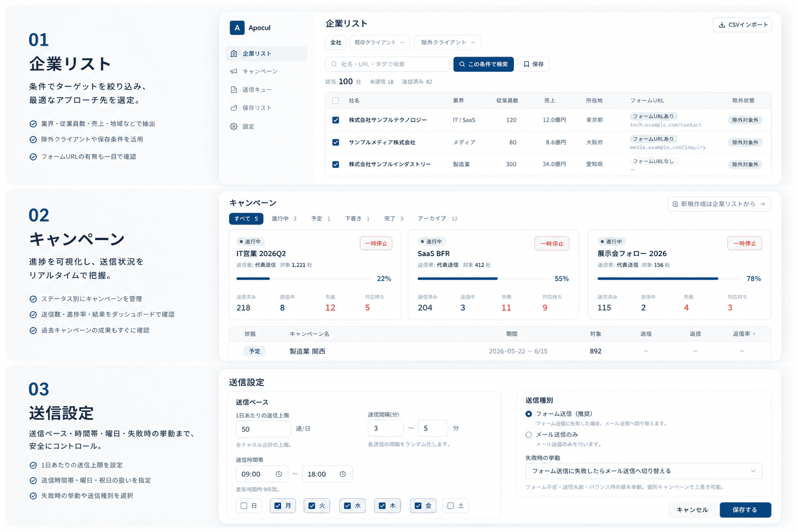The image size is (798, 532).
Task: Toggle the 木 (Thursday) checkbox
Action: pos(382,506)
